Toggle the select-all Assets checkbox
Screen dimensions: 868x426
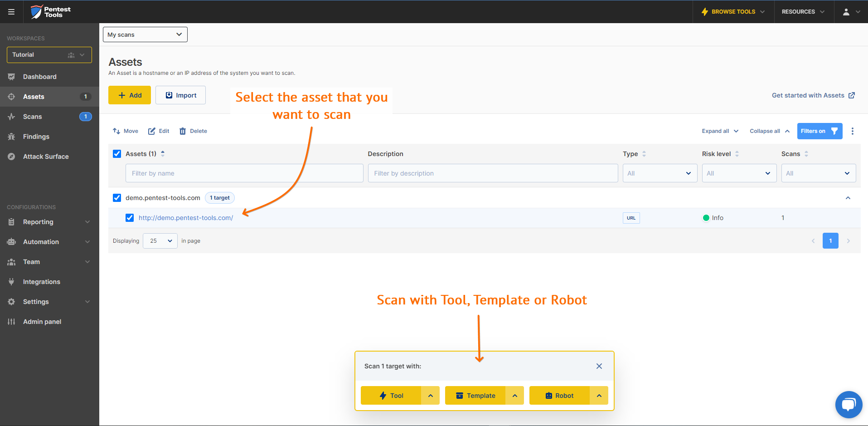117,154
